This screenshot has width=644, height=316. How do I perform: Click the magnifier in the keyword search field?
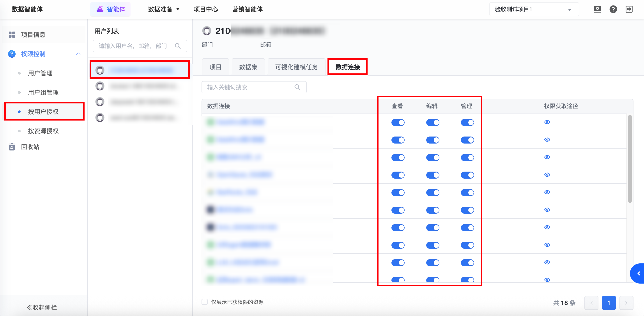(x=297, y=87)
